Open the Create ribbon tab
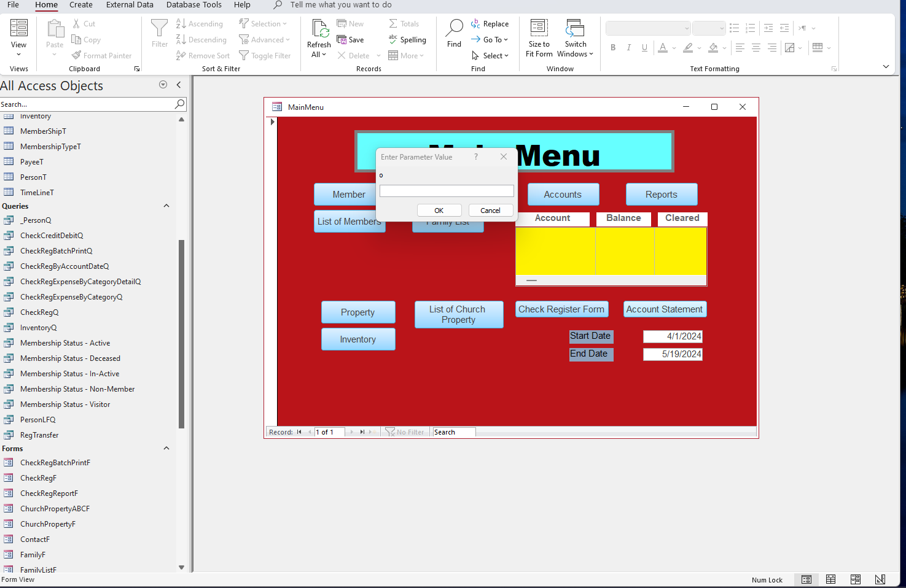Viewport: 906px width, 588px height. click(x=80, y=5)
